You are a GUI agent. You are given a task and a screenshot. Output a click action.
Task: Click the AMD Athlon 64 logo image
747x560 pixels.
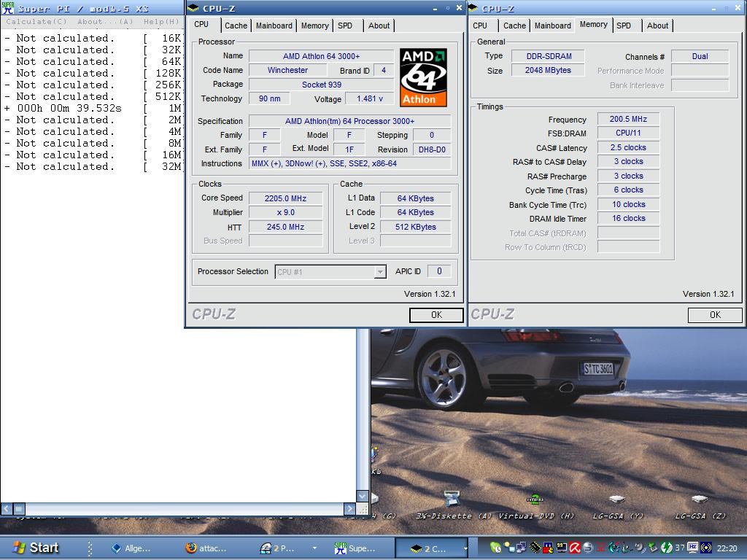coord(423,77)
